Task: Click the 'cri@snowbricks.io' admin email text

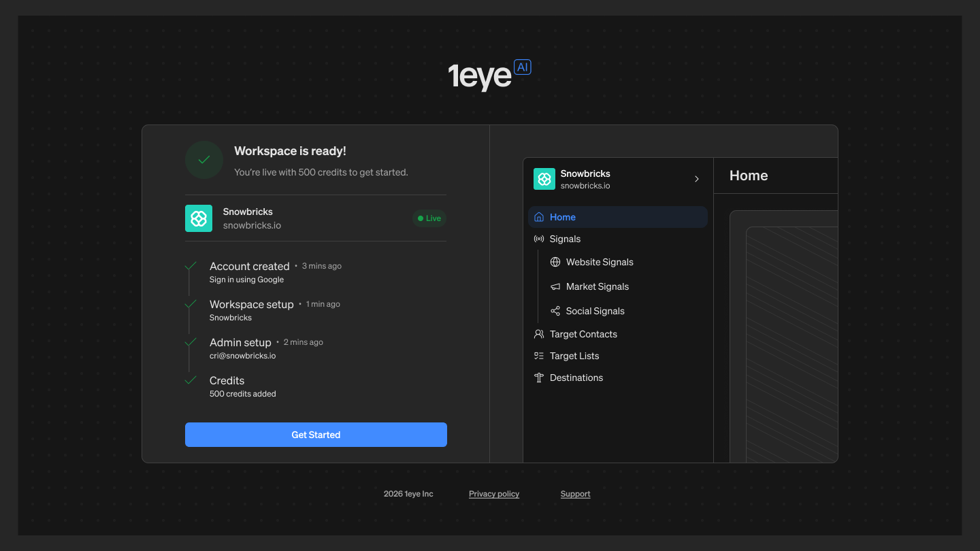Action: (242, 356)
